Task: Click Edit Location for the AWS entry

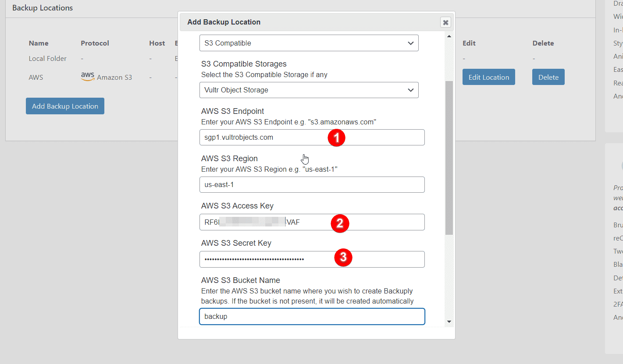Action: (488, 77)
